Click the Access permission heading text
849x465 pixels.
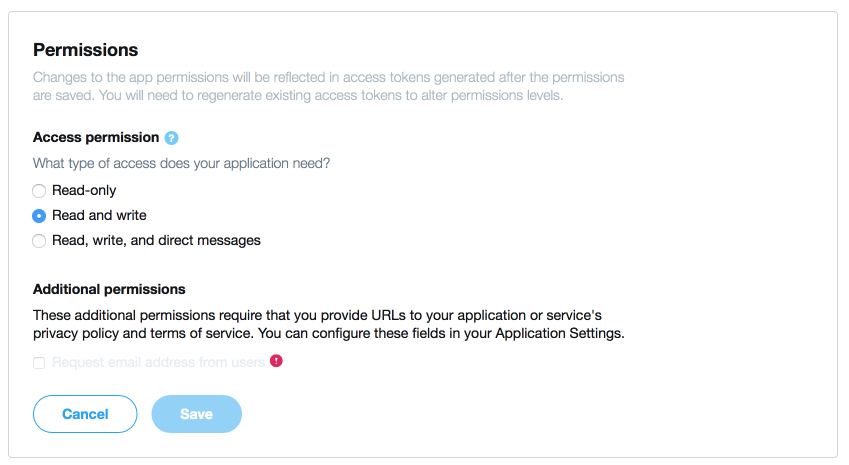tap(96, 137)
